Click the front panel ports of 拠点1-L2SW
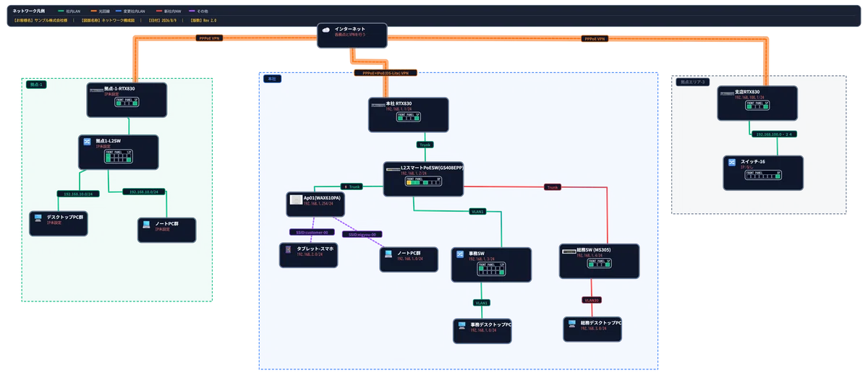 coord(119,156)
